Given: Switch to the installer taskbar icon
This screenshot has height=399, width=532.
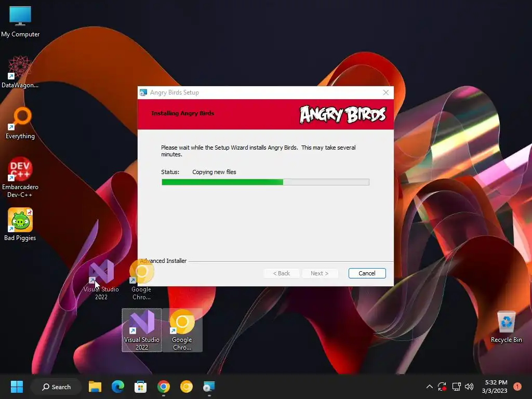Looking at the screenshot, I should [209, 387].
